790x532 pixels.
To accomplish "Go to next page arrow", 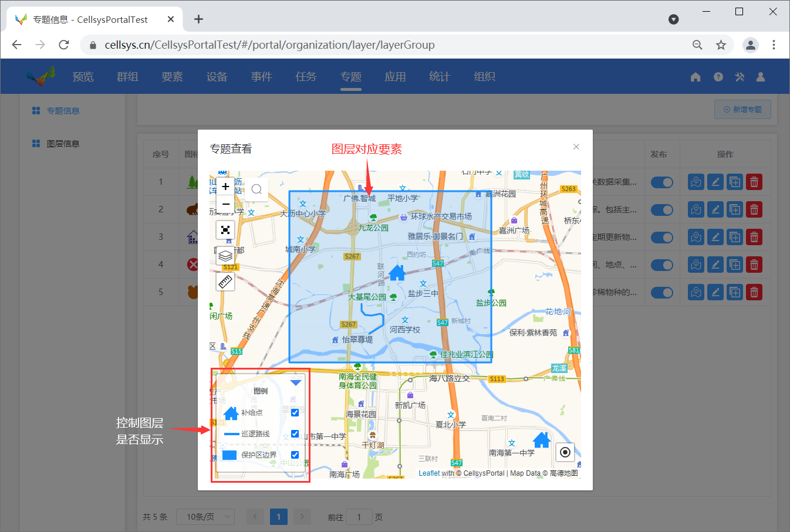I will (302, 517).
